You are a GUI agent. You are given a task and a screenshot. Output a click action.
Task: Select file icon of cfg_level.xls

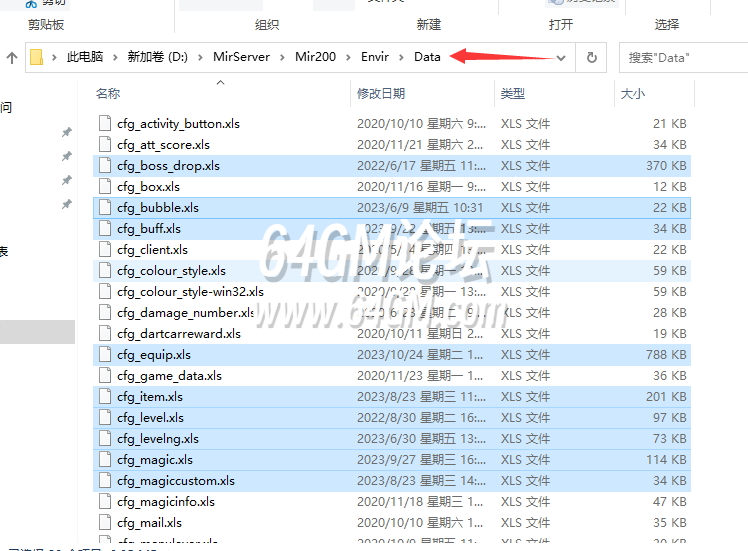pos(105,417)
